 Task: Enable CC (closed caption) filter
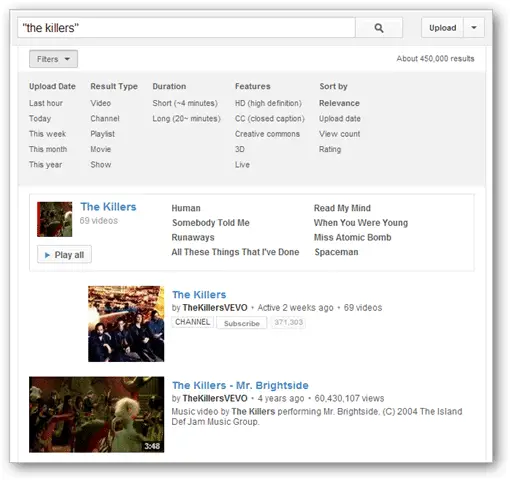270,119
